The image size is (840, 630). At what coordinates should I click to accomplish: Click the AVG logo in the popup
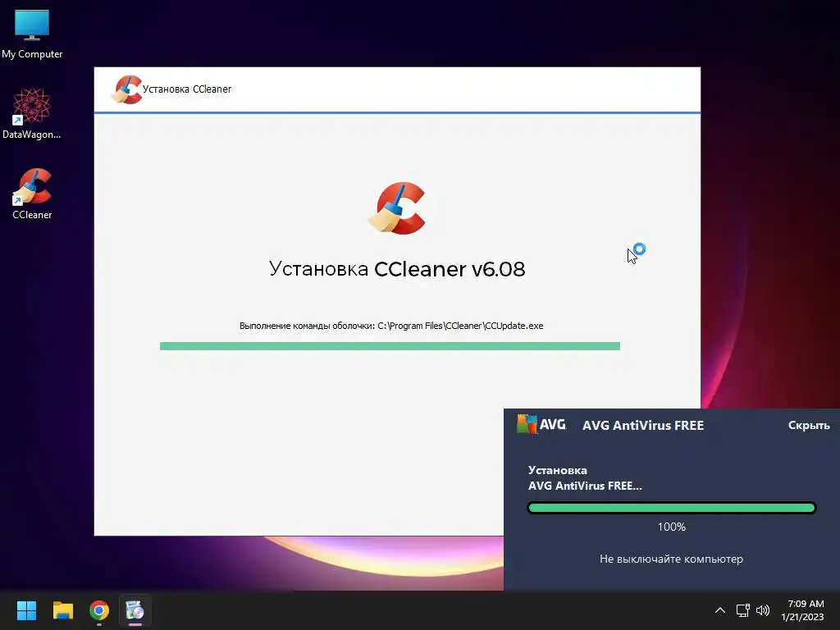pyautogui.click(x=541, y=424)
